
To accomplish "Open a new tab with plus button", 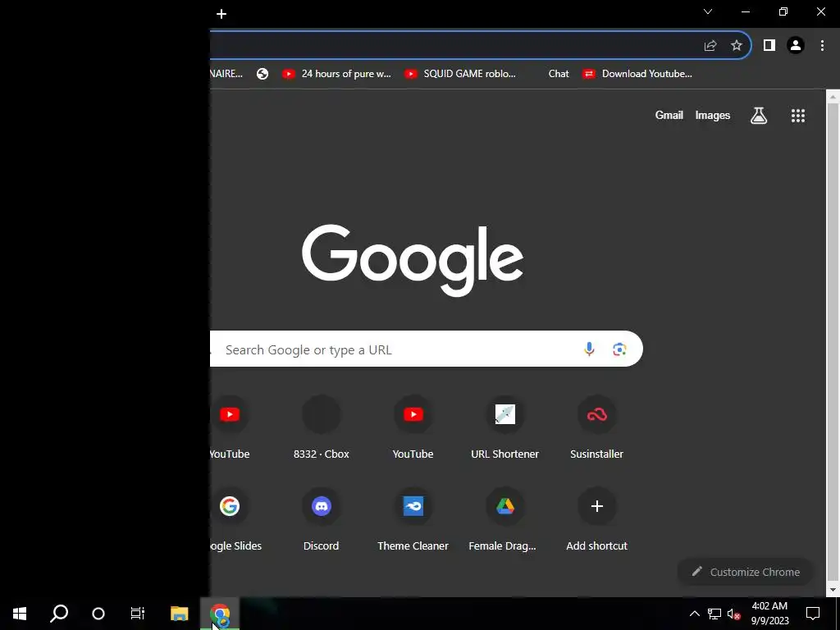I will tap(221, 14).
